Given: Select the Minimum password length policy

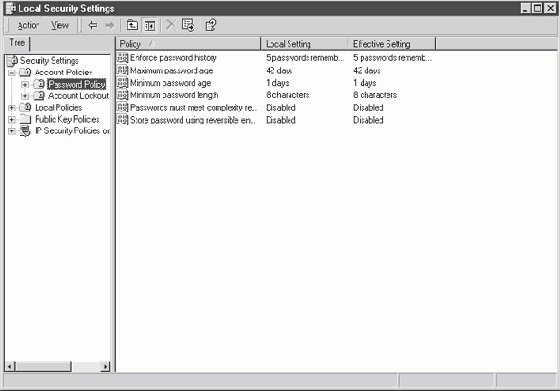Looking at the screenshot, I should [174, 95].
